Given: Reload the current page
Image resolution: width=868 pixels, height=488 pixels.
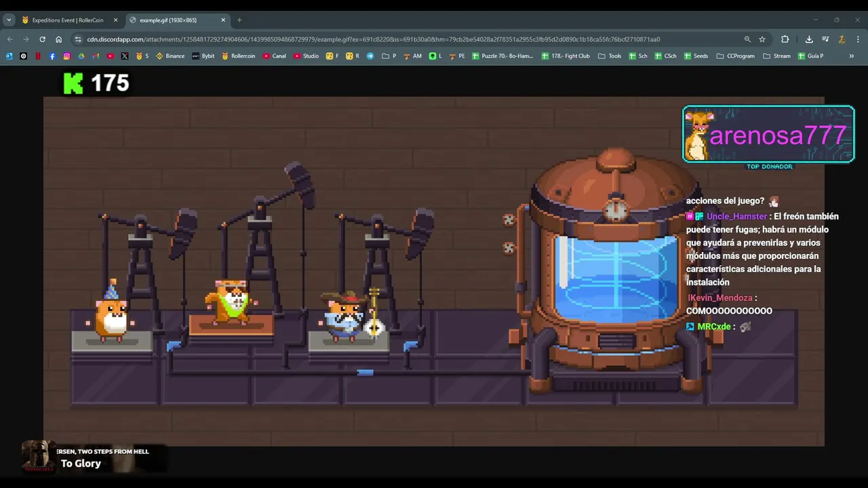Looking at the screenshot, I should pyautogui.click(x=43, y=39).
